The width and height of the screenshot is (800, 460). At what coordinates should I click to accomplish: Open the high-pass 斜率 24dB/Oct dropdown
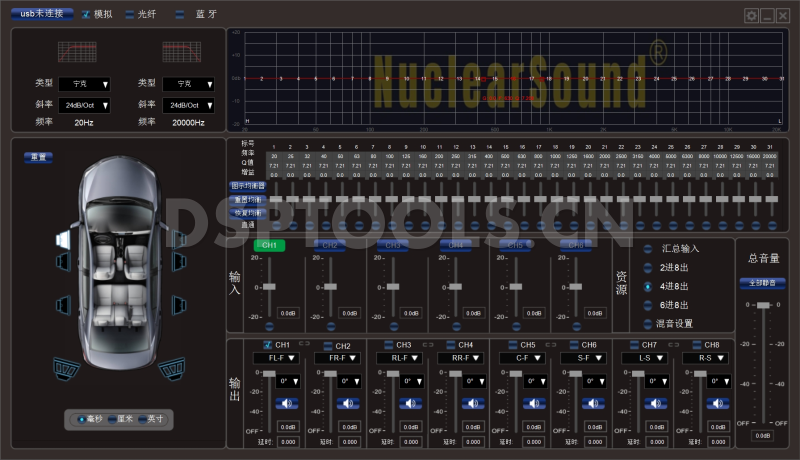[85, 106]
